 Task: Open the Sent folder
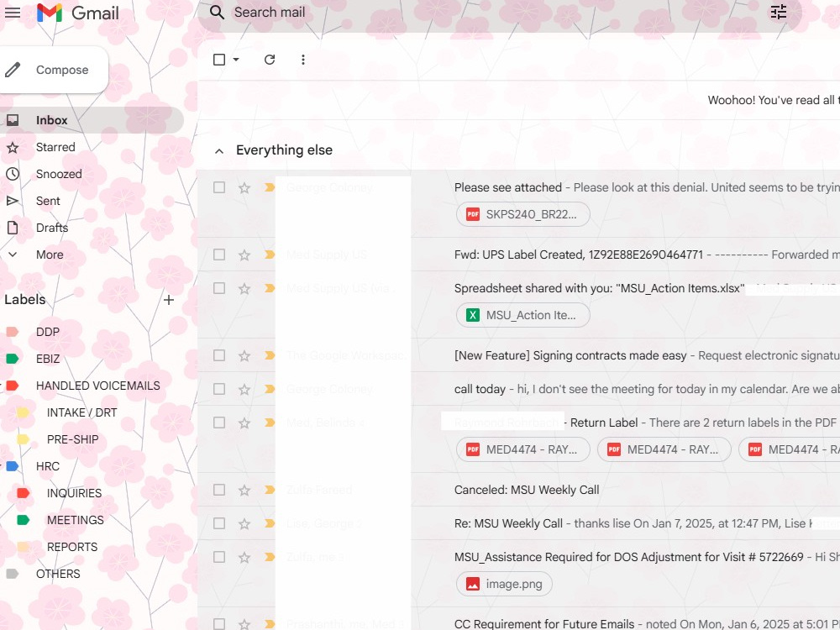[x=48, y=201]
